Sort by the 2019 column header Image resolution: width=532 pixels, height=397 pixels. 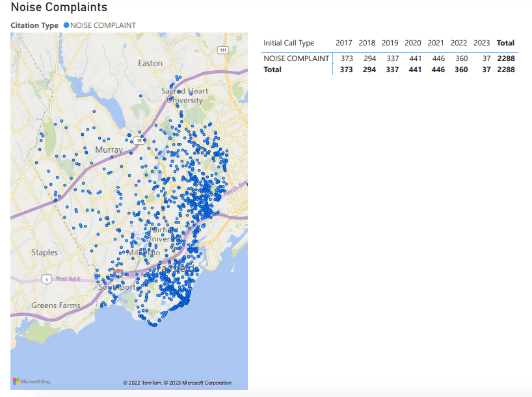pos(390,43)
